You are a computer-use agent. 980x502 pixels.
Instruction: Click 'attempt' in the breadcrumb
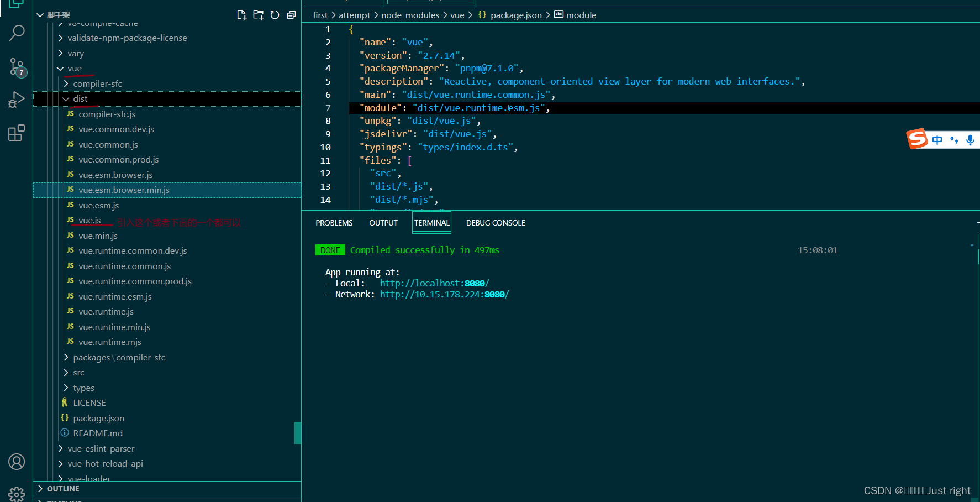pos(354,15)
